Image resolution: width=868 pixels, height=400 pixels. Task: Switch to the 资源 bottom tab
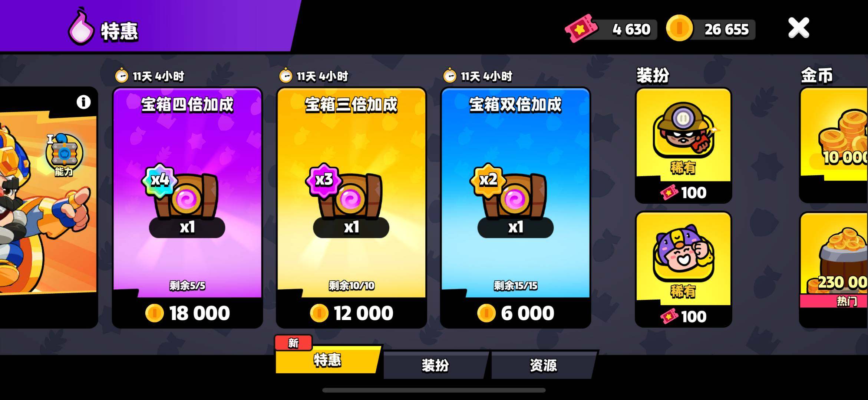point(543,365)
